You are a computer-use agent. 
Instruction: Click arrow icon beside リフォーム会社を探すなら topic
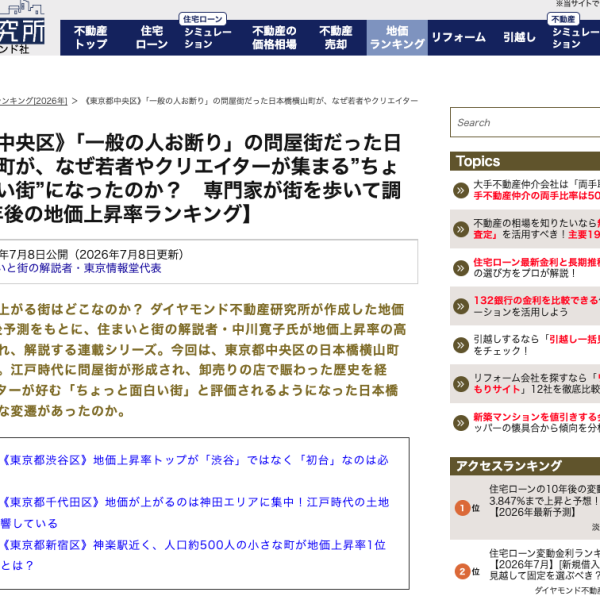461,384
